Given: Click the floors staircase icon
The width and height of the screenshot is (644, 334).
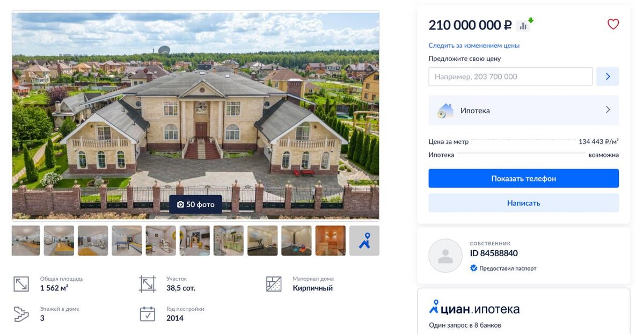Looking at the screenshot, I should [21, 314].
